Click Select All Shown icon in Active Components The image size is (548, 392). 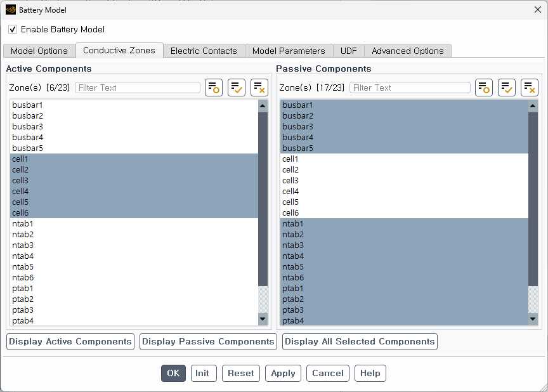coord(237,88)
